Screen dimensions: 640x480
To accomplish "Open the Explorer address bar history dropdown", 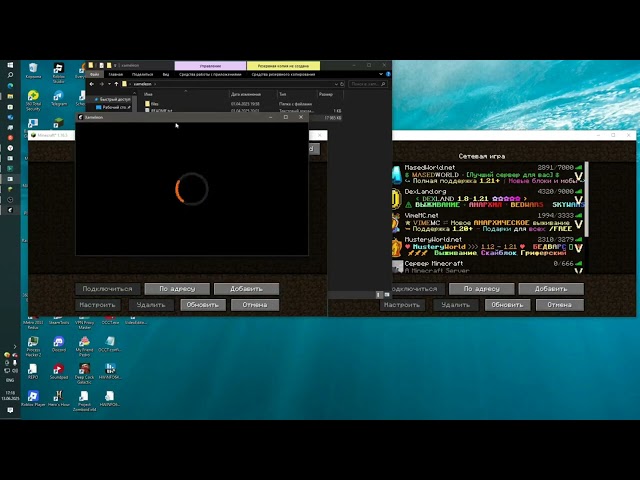I will (x=336, y=84).
